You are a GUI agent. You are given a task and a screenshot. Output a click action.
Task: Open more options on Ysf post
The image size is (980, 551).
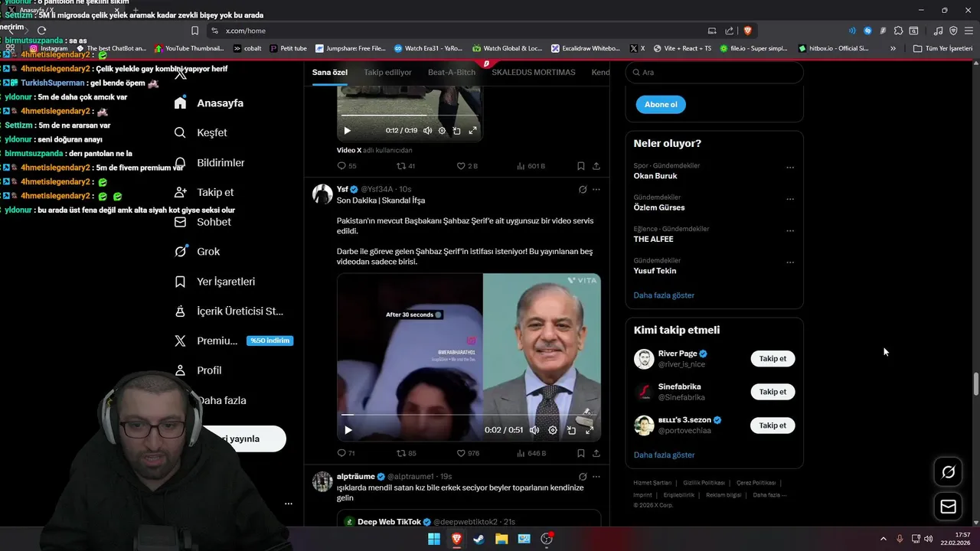point(596,189)
